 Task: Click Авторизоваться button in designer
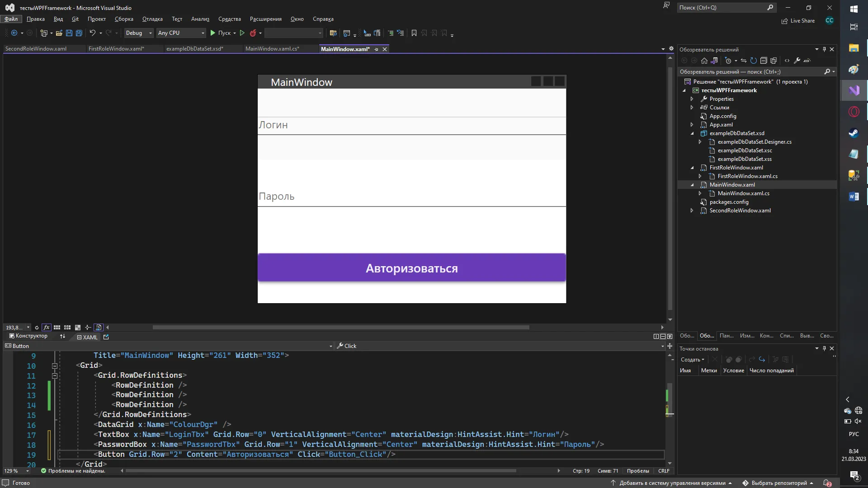[411, 268]
